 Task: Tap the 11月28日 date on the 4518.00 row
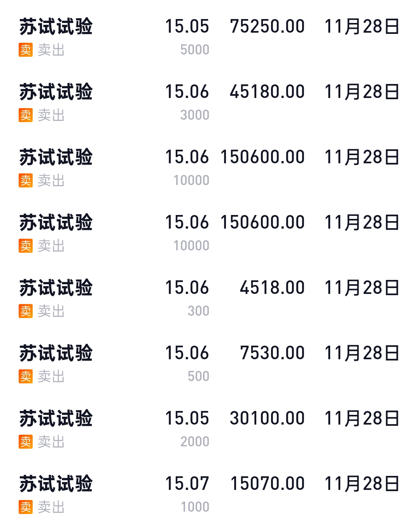tap(362, 288)
